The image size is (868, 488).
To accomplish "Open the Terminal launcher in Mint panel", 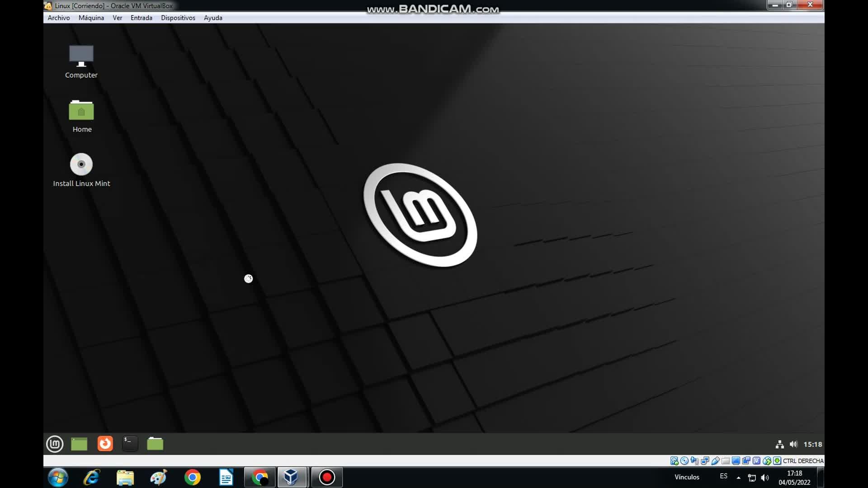I will click(x=130, y=444).
